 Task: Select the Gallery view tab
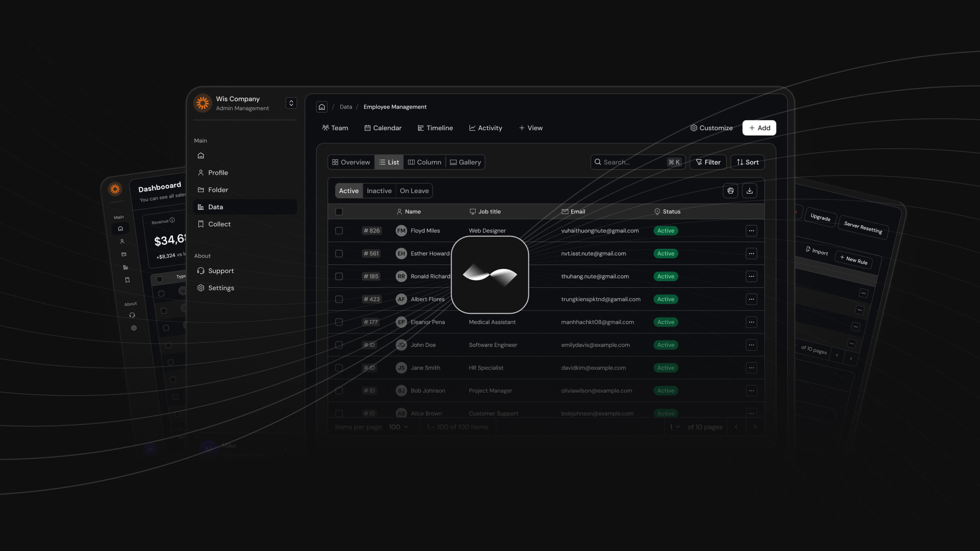pyautogui.click(x=465, y=162)
